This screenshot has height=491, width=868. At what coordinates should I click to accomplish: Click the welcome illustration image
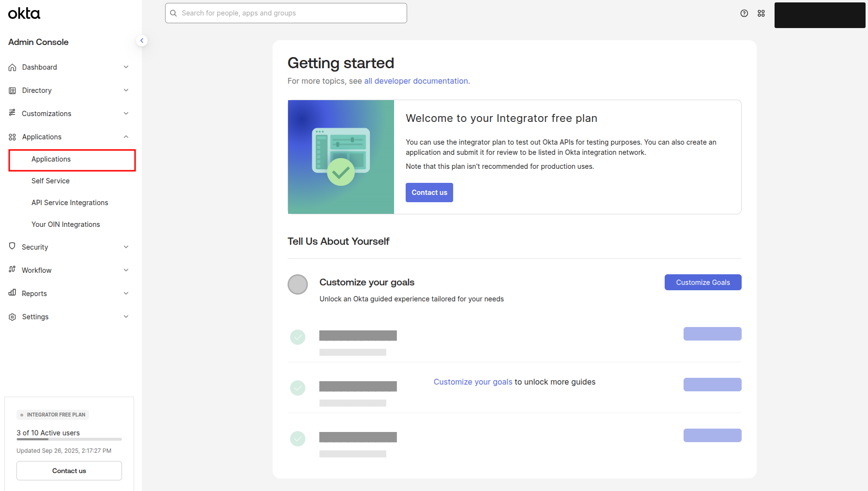point(341,157)
